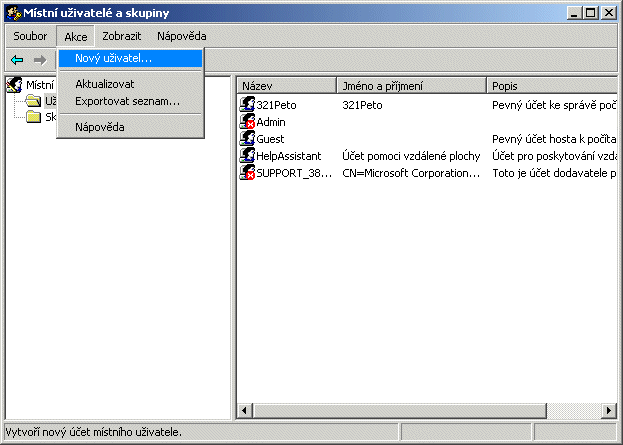The height and width of the screenshot is (445, 623).
Task: Select the yellow groups folder in tree
Action: 33,117
